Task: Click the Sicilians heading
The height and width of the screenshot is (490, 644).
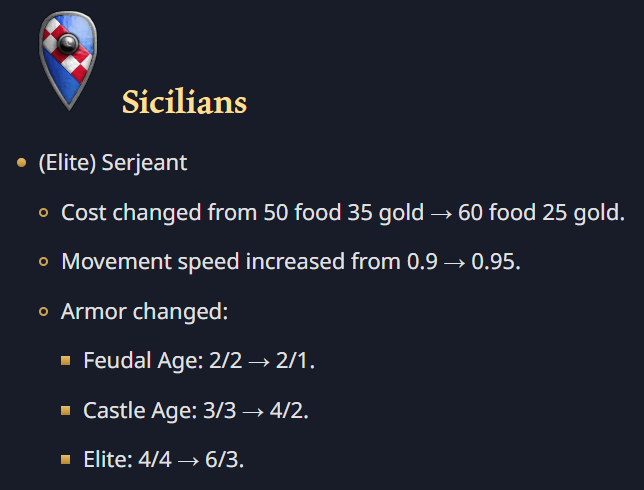Action: coord(184,102)
